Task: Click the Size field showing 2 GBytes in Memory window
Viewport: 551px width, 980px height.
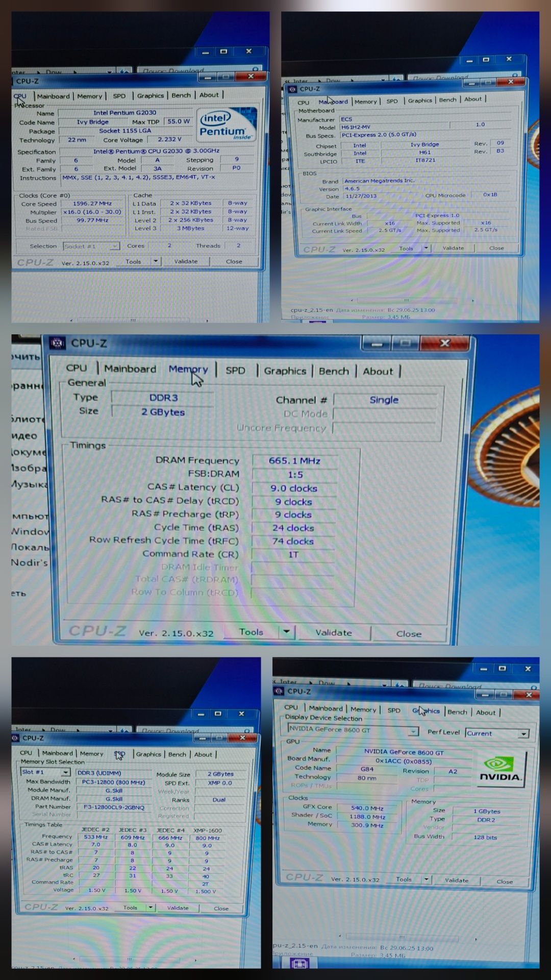Action: pos(163,412)
